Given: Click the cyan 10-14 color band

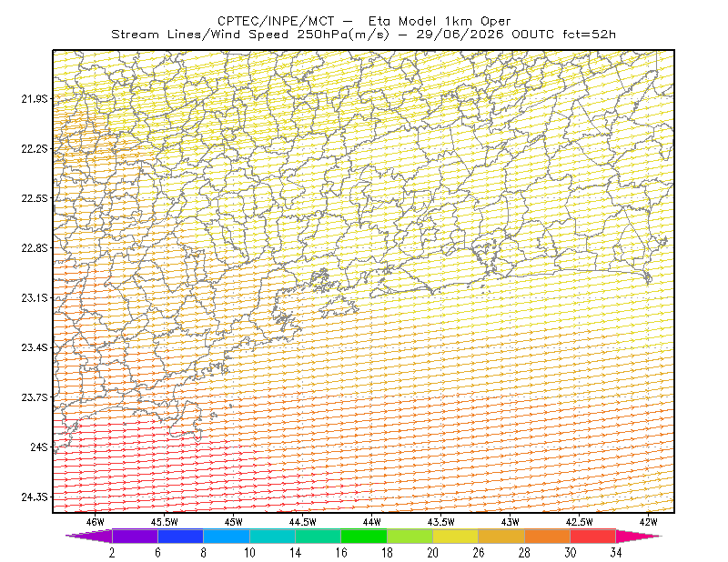Looking at the screenshot, I should tap(272, 536).
